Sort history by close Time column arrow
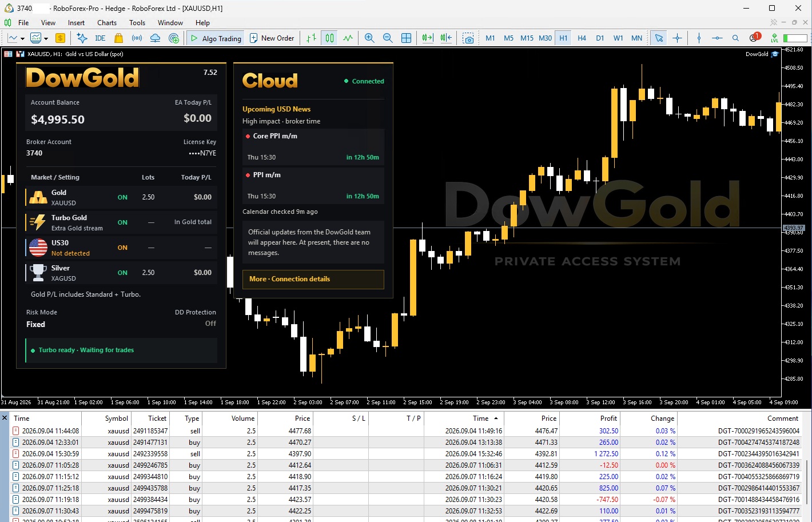This screenshot has width=812, height=522. (496, 419)
